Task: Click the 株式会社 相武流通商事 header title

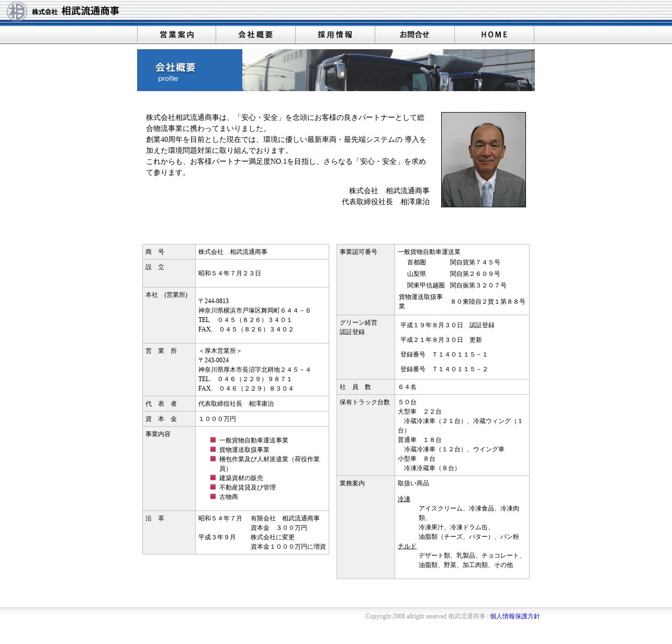Action: click(76, 11)
